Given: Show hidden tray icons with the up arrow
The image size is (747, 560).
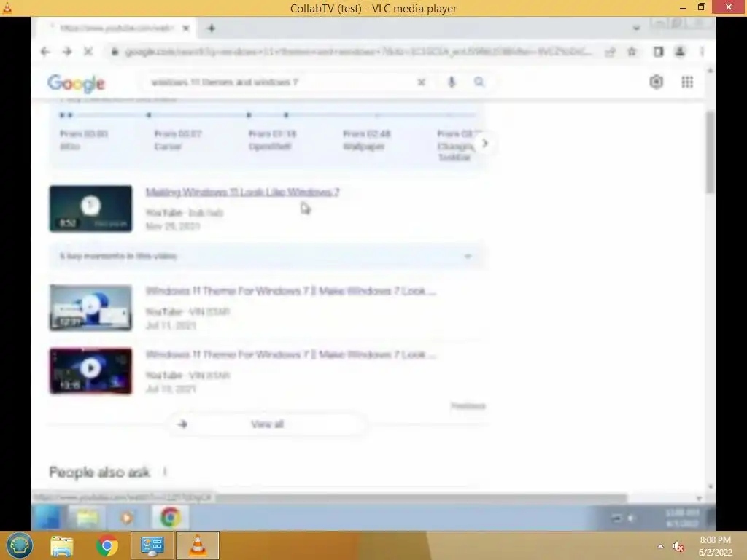Looking at the screenshot, I should [660, 546].
